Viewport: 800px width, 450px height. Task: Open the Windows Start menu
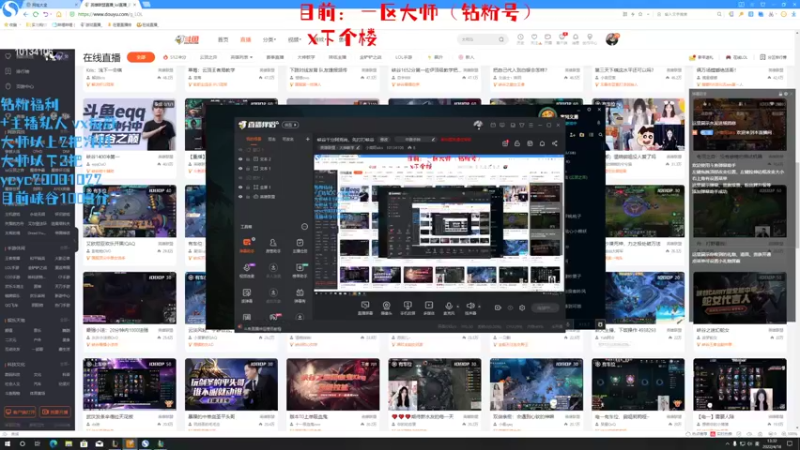tap(7, 444)
